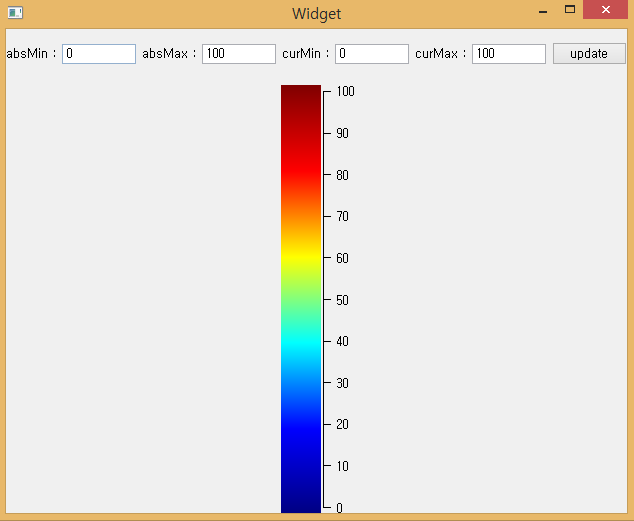Click the Widget title text

point(317,14)
